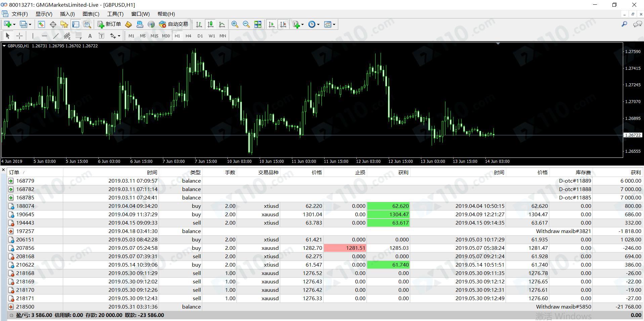Image resolution: width=644 pixels, height=321 pixels.
Task: Click the red 1281.51 stop loss cell
Action: [345, 248]
